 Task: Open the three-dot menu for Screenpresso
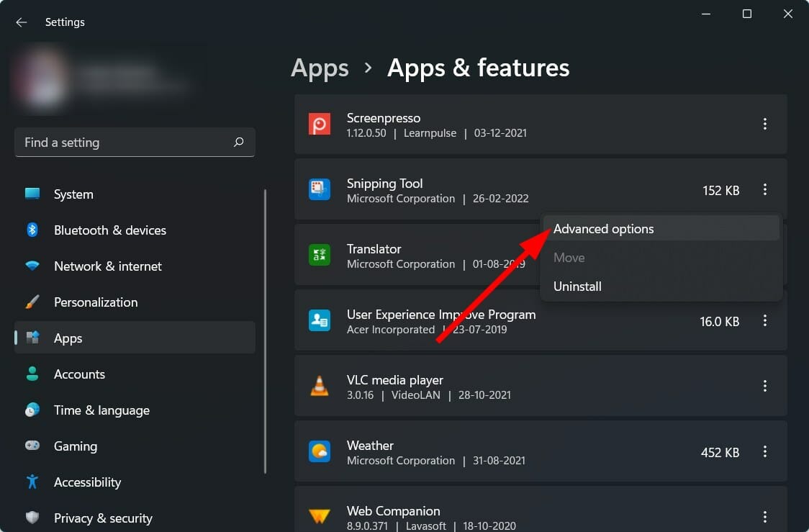764,124
